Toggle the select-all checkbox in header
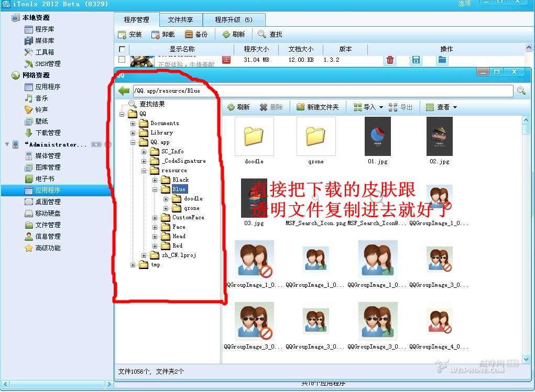 (122, 49)
